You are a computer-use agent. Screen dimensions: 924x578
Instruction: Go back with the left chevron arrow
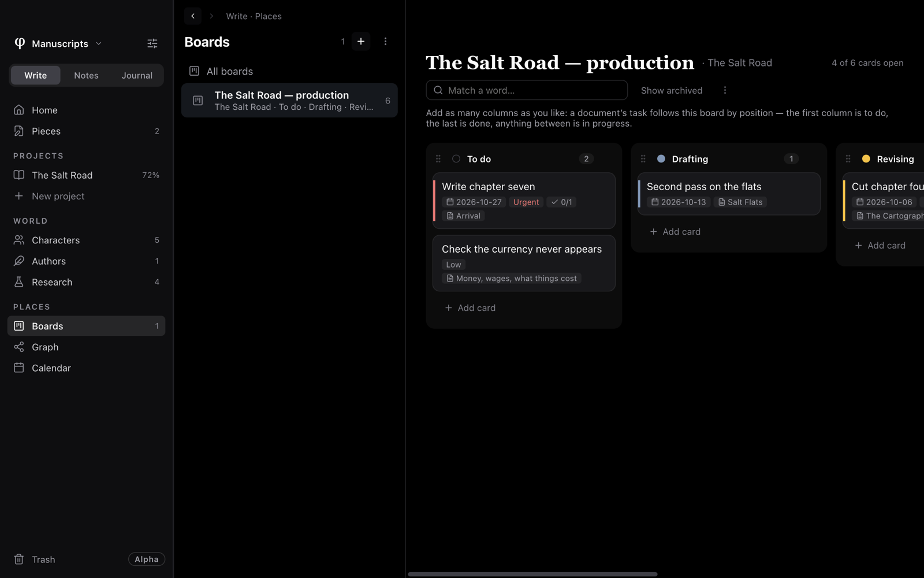[x=193, y=16]
